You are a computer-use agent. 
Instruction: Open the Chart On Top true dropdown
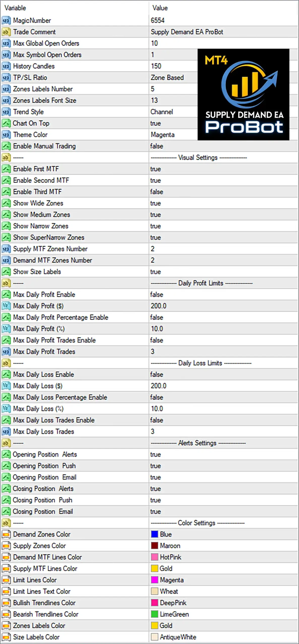(156, 123)
